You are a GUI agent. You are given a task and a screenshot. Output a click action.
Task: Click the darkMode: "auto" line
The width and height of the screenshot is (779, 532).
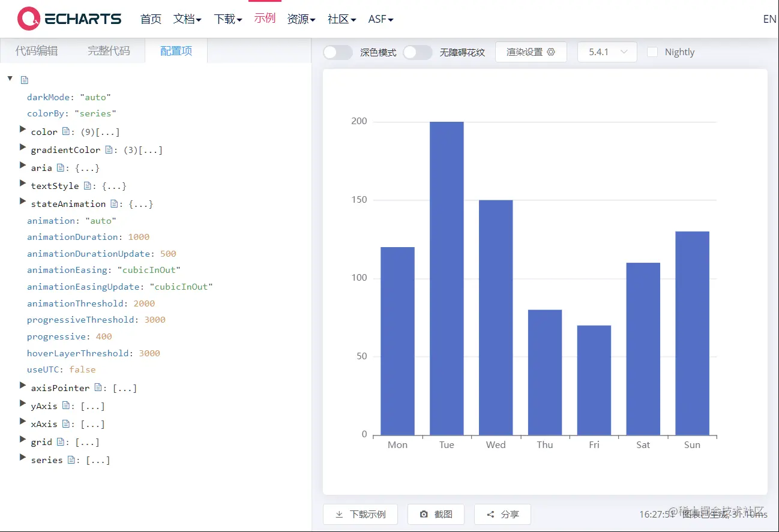(x=69, y=97)
